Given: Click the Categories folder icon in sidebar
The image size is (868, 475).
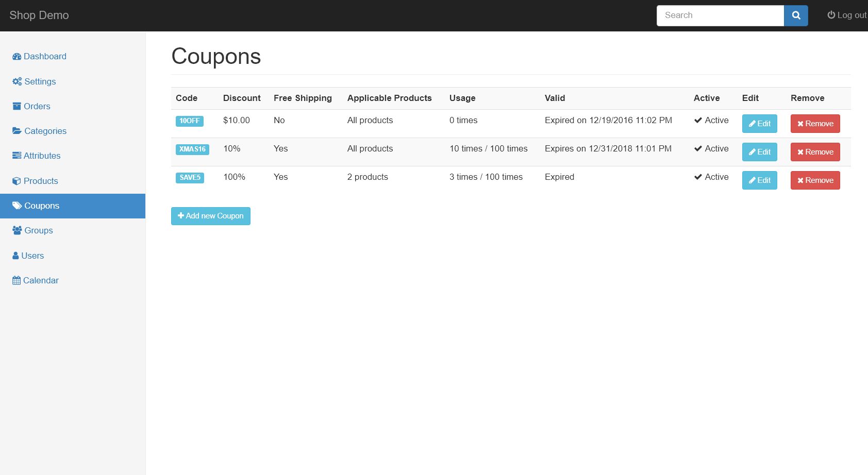Looking at the screenshot, I should click(x=17, y=131).
